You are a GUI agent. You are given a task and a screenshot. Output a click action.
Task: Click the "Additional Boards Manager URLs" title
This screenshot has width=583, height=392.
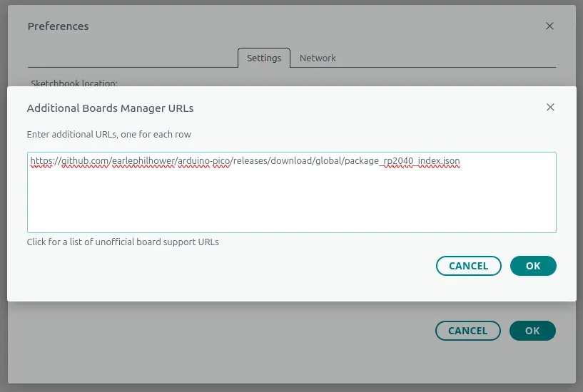point(110,108)
